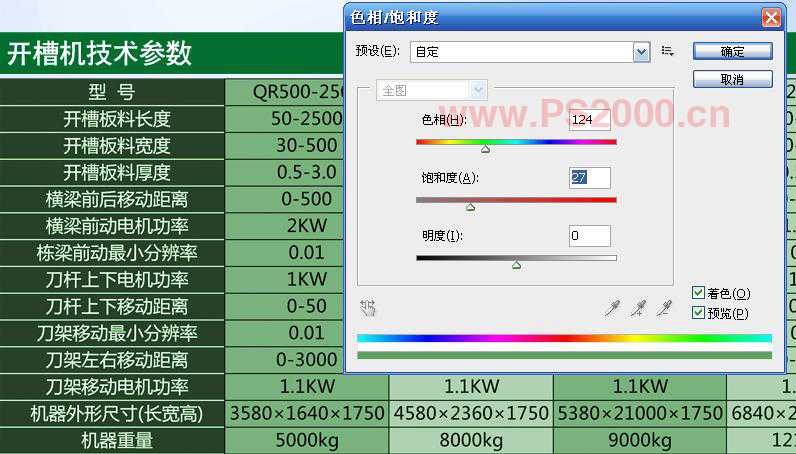The height and width of the screenshot is (454, 796).
Task: Click the 饱和度 saturation slider handle
Action: coord(471,207)
